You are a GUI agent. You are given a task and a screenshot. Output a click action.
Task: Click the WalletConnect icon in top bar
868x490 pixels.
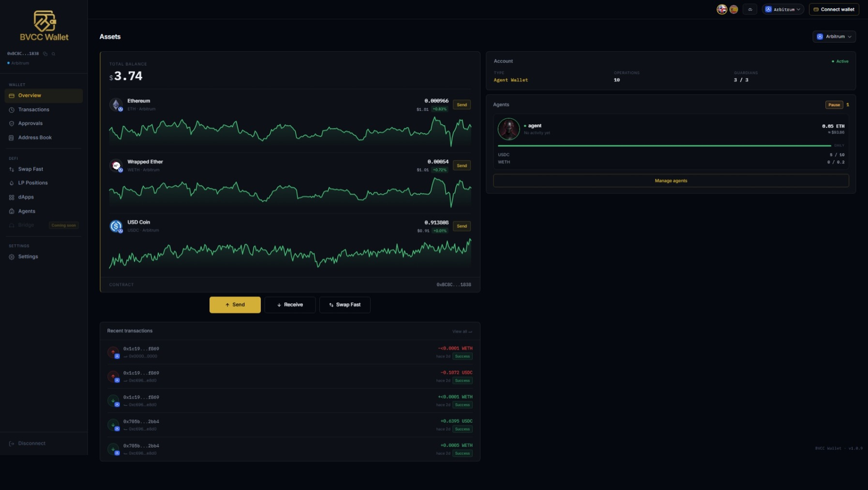tap(750, 9)
